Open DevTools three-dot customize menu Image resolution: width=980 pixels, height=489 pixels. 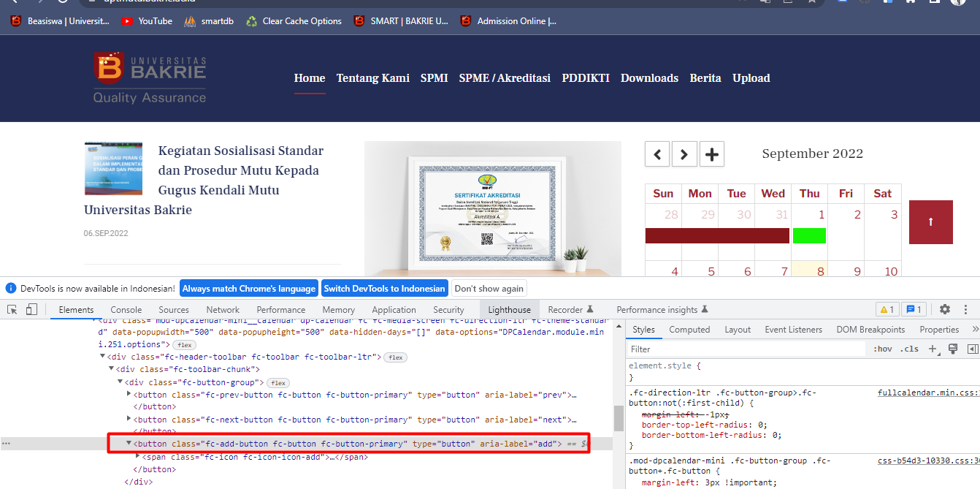pyautogui.click(x=966, y=309)
